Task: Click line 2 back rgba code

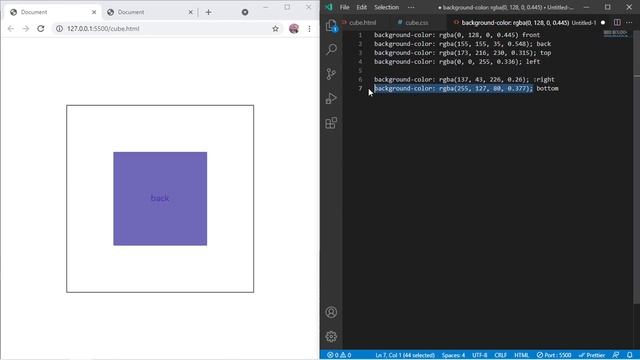Action: tap(462, 44)
